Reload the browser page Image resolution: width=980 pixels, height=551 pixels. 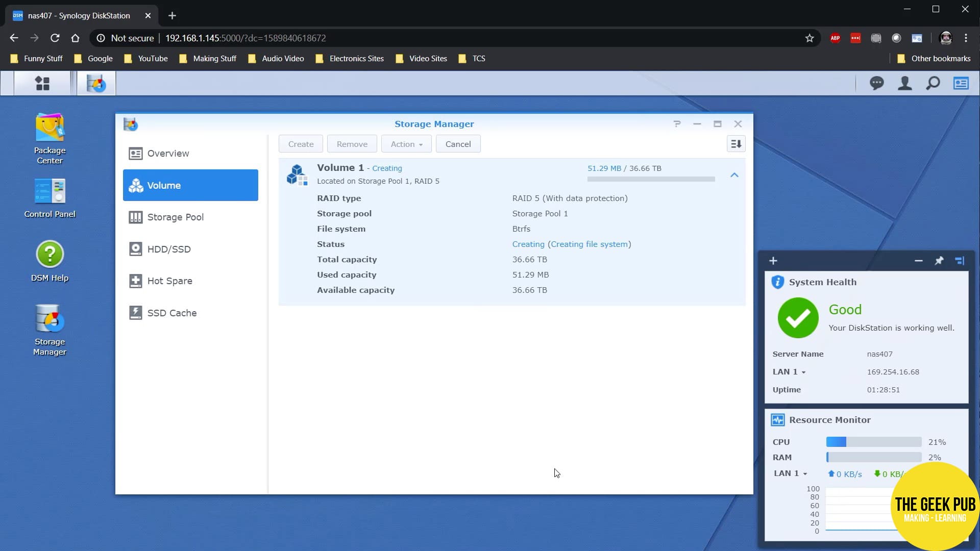[x=55, y=38]
